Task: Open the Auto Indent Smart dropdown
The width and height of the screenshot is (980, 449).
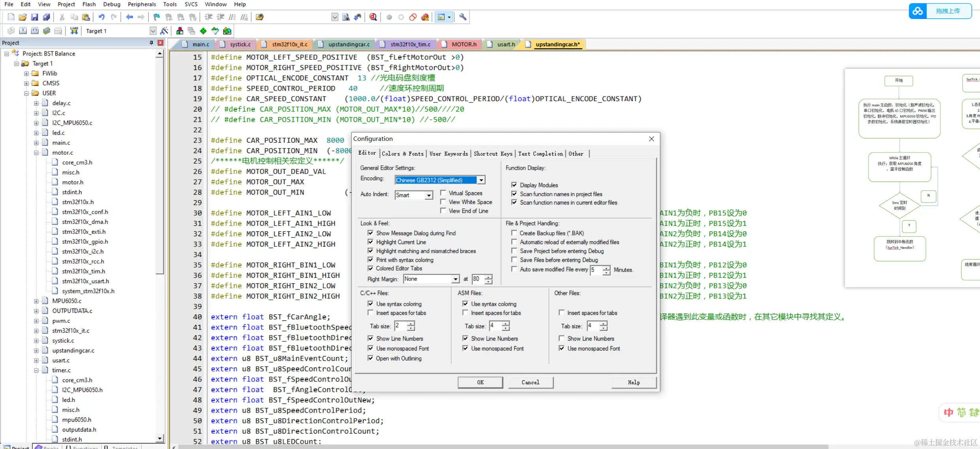Action: point(429,195)
